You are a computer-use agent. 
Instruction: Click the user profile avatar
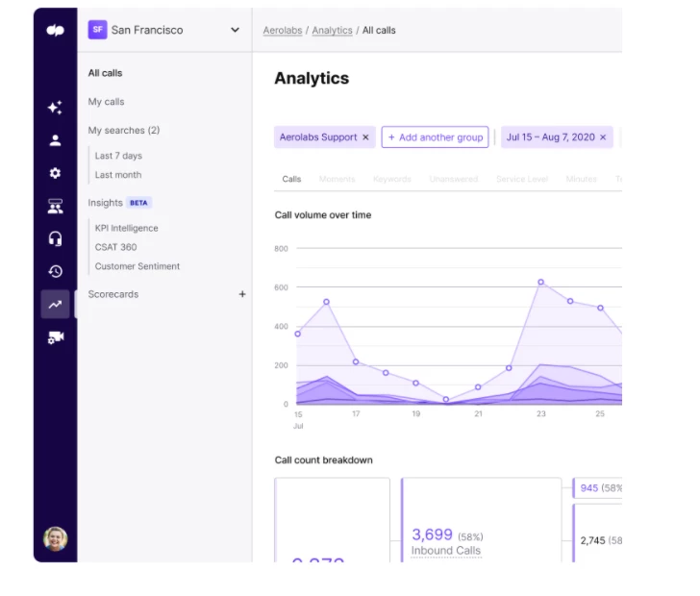(x=56, y=539)
